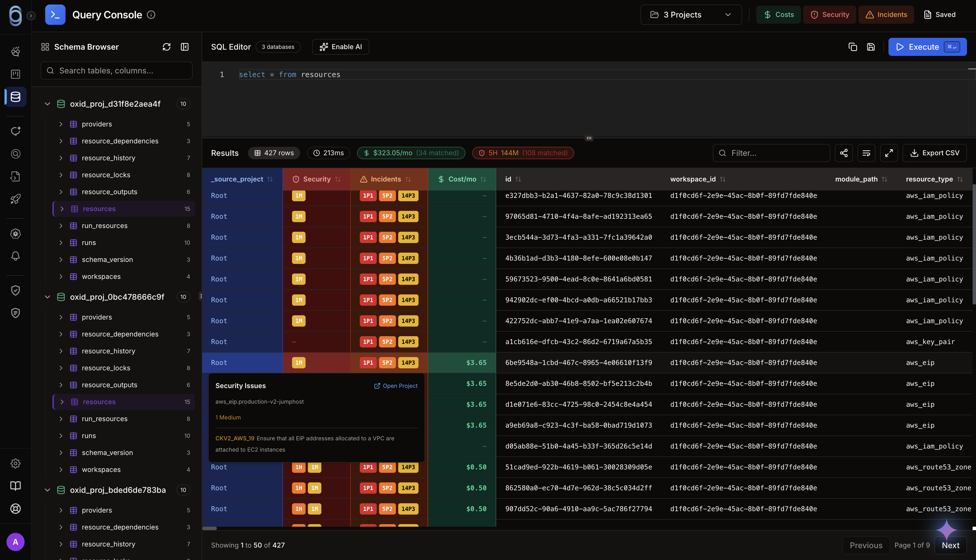Click the results Filter field
This screenshot has width=976, height=560.
tap(771, 153)
